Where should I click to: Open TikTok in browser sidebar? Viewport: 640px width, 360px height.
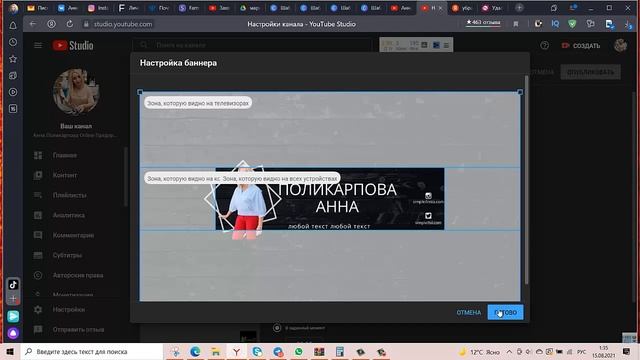(13, 284)
